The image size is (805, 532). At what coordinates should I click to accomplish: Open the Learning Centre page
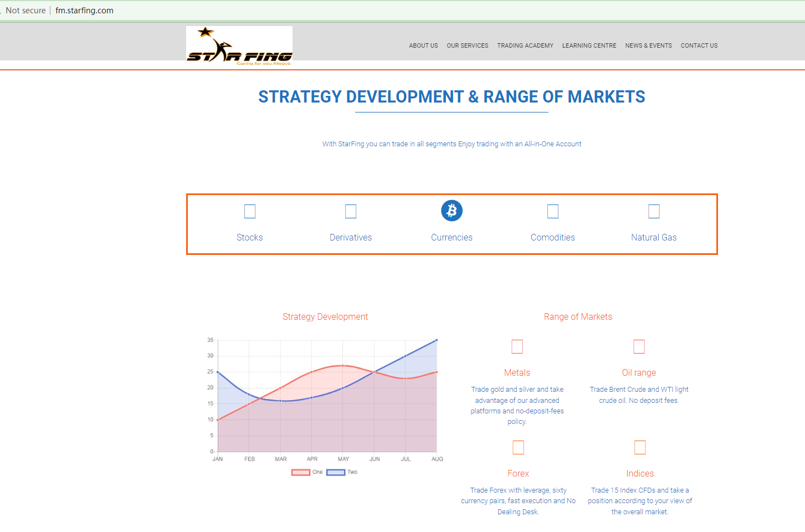tap(589, 45)
